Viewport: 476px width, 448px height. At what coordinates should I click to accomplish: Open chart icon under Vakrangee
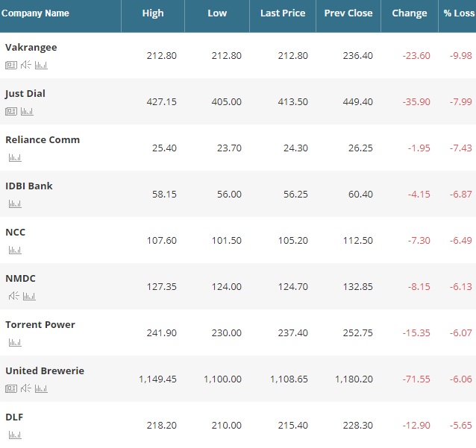tap(41, 65)
